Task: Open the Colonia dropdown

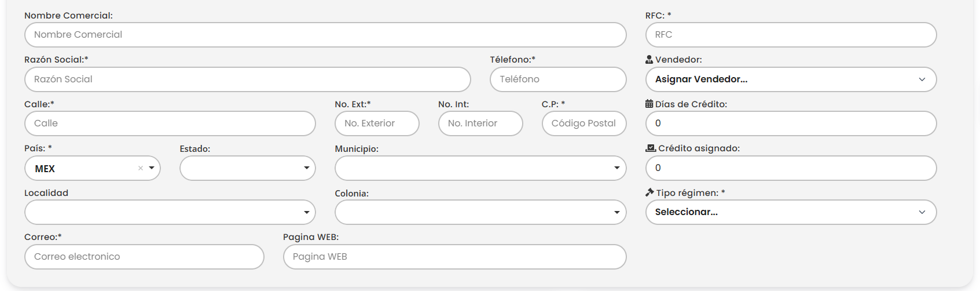Action: tap(480, 212)
